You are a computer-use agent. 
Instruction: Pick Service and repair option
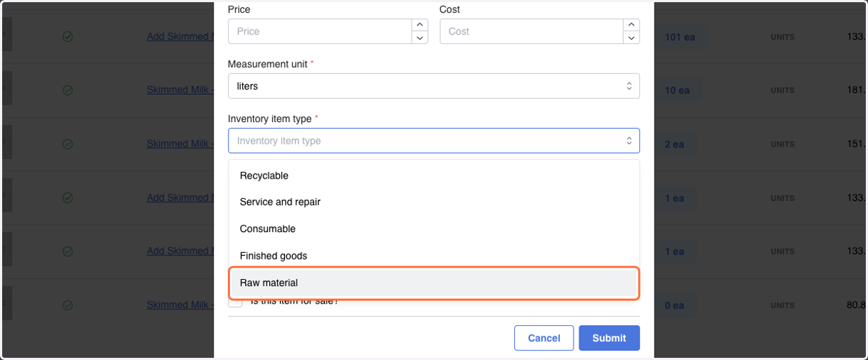[x=433, y=202]
